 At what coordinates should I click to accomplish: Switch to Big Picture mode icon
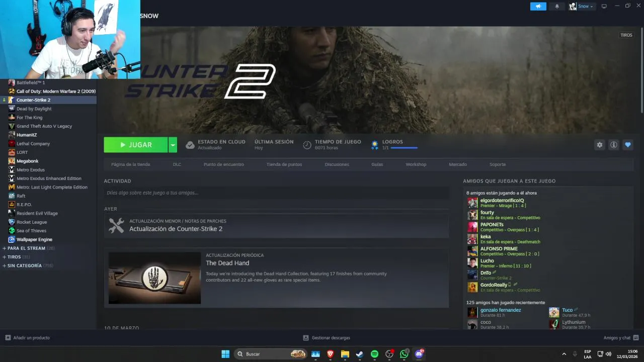[x=604, y=6]
